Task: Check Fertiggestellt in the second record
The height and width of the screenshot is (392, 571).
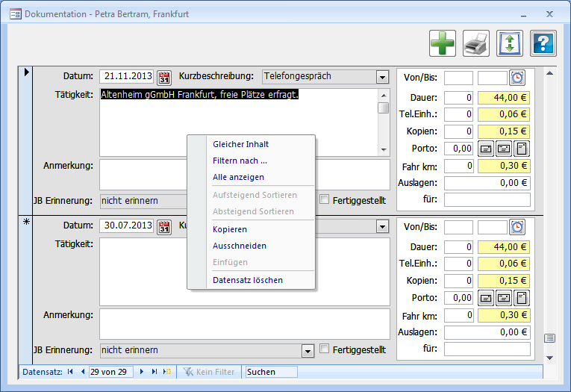Action: [324, 349]
